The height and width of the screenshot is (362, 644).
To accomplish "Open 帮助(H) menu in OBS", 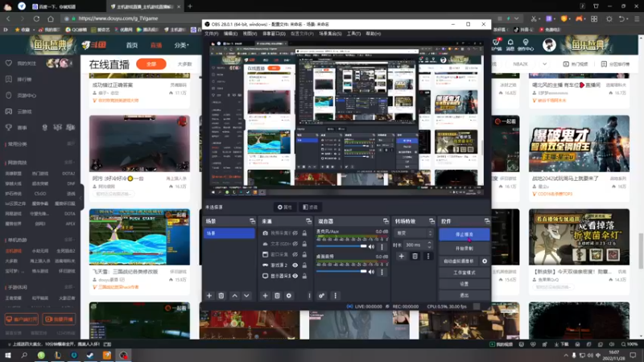I will click(x=374, y=34).
